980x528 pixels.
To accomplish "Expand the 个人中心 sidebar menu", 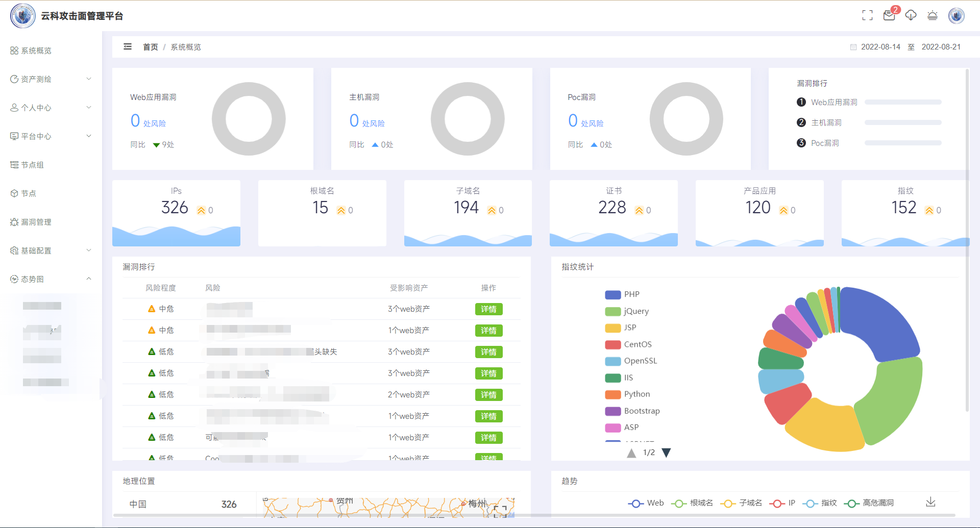I will (x=51, y=108).
